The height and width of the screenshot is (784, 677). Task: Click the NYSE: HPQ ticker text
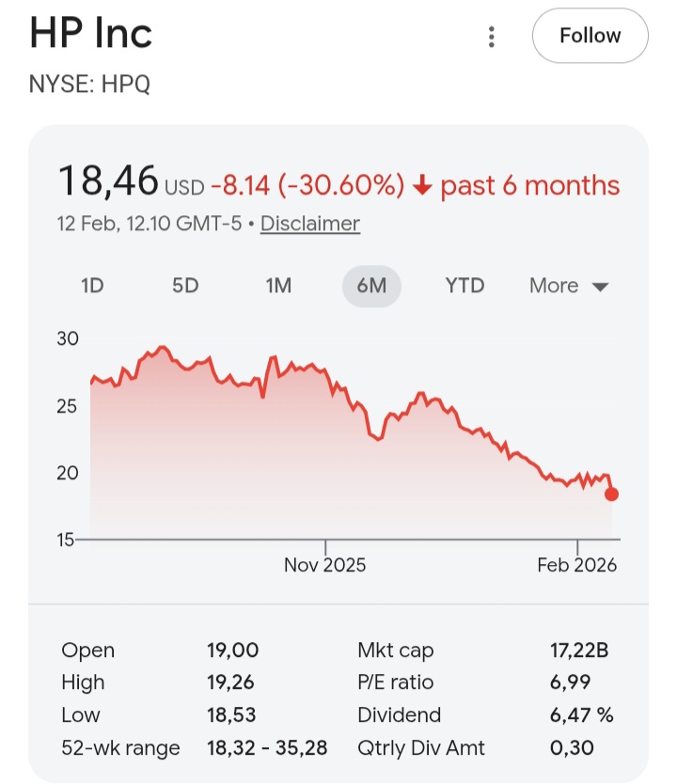tap(90, 85)
